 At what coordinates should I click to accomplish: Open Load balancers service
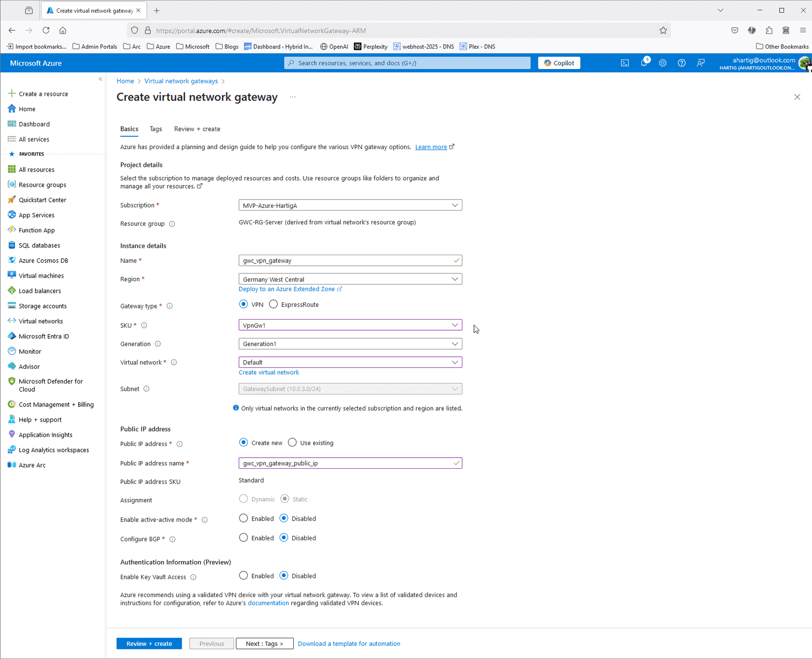tap(40, 290)
